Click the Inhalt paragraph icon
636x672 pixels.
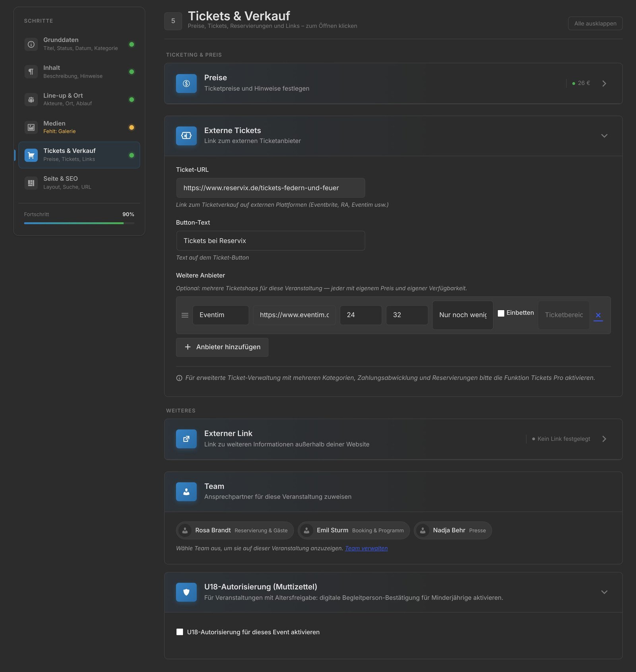point(31,72)
